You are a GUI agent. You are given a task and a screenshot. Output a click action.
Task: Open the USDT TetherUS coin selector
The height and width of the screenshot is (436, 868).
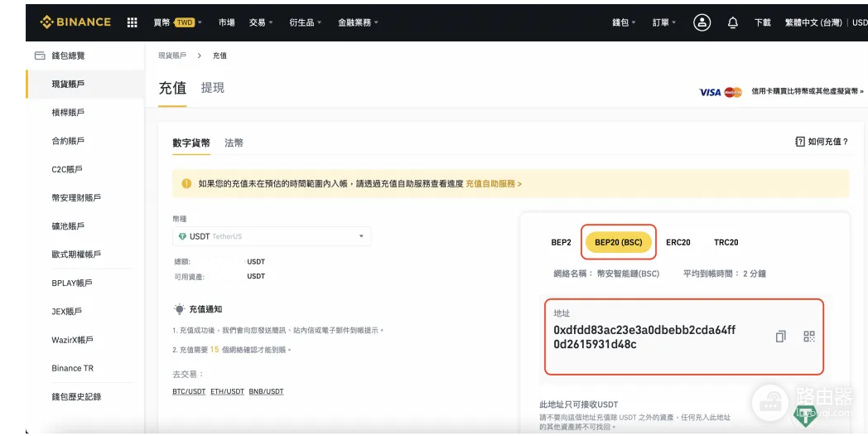point(272,236)
